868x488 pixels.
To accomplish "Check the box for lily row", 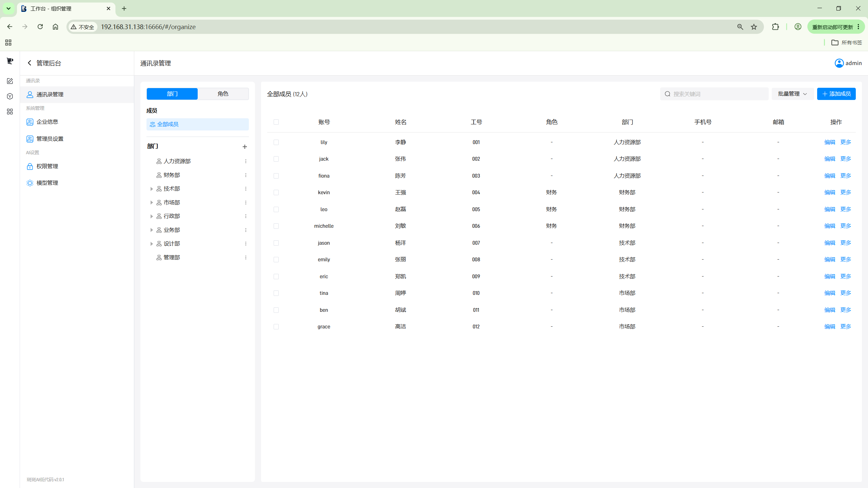I will (x=276, y=142).
